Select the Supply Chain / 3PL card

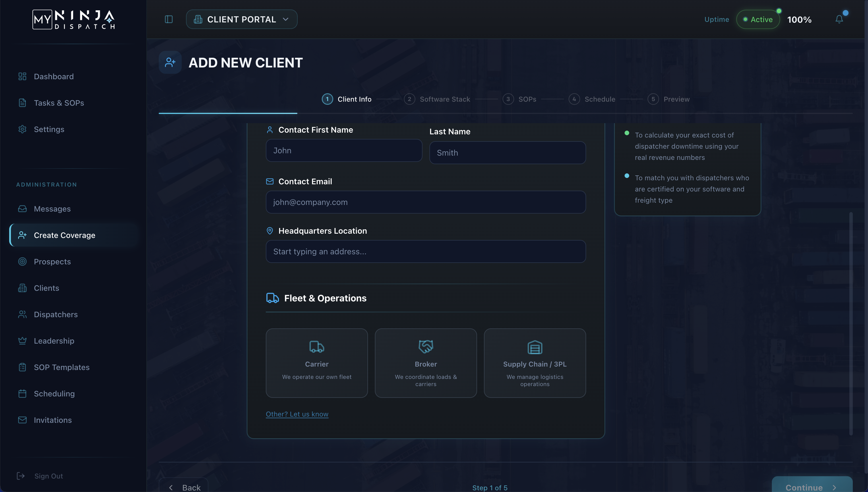(x=534, y=363)
